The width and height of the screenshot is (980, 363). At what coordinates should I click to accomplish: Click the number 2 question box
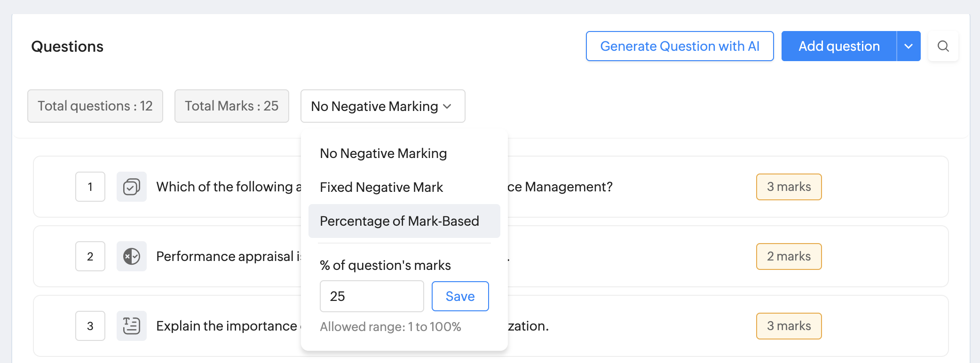pyautogui.click(x=90, y=256)
